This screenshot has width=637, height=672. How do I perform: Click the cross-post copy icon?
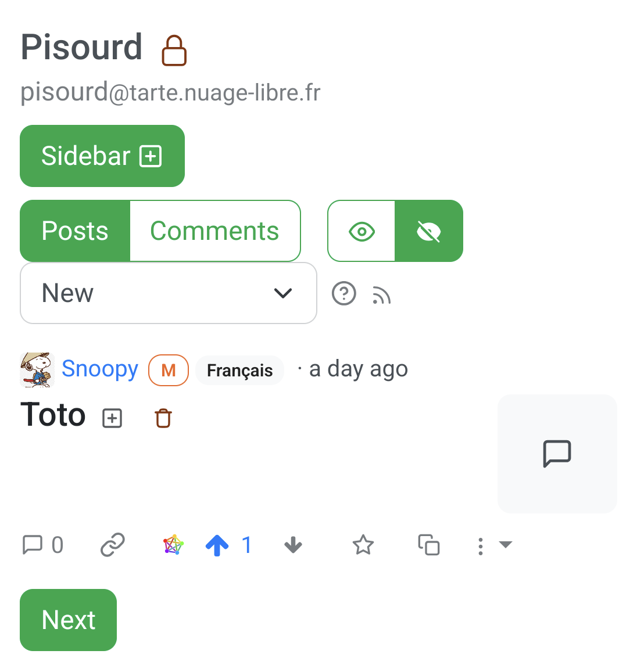429,545
